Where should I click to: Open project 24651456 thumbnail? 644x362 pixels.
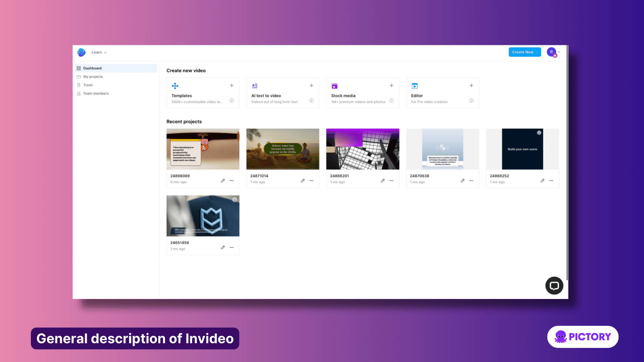pos(203,216)
